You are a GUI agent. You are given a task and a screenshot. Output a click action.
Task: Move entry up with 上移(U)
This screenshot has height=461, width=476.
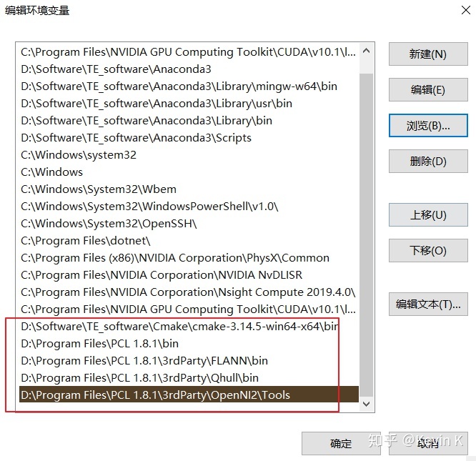(428, 215)
